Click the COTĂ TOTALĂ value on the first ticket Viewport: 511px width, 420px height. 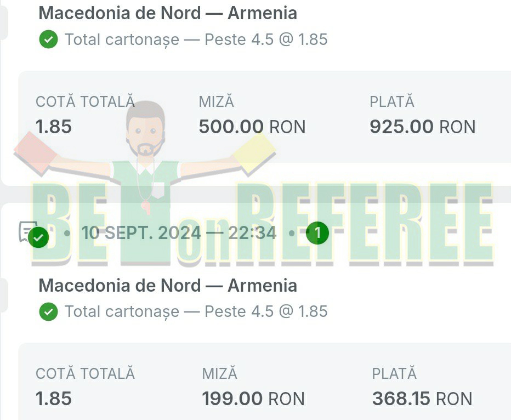54,127
